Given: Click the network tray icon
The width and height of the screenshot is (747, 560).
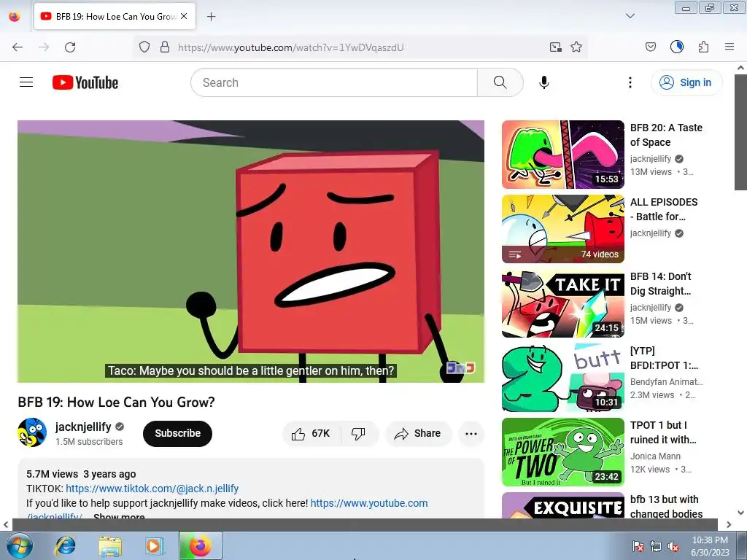Looking at the screenshot, I should coord(656,546).
